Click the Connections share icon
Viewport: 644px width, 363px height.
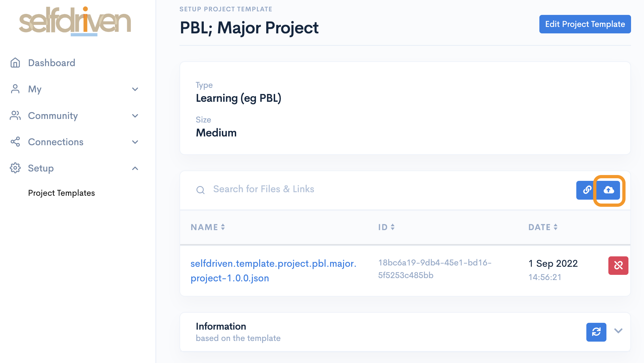coord(15,142)
